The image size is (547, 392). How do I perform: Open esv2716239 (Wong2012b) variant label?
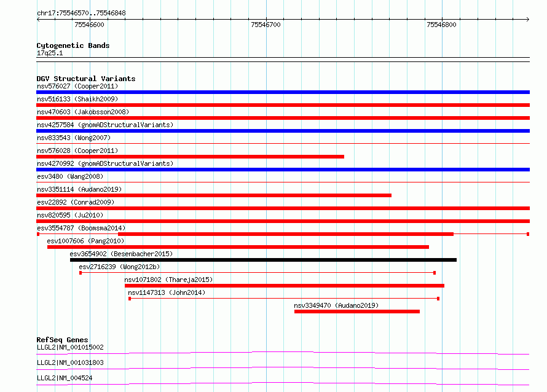click(x=119, y=267)
